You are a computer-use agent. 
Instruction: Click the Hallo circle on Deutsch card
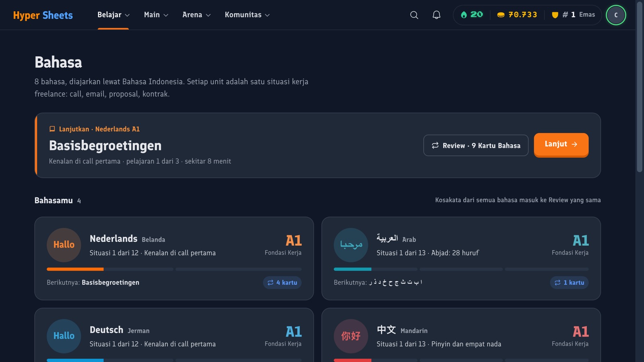64,336
